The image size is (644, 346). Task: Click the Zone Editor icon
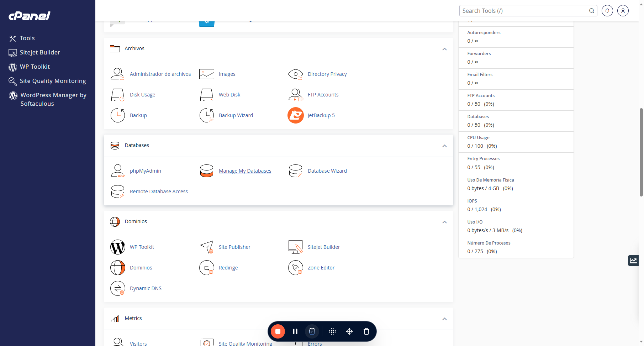296,268
